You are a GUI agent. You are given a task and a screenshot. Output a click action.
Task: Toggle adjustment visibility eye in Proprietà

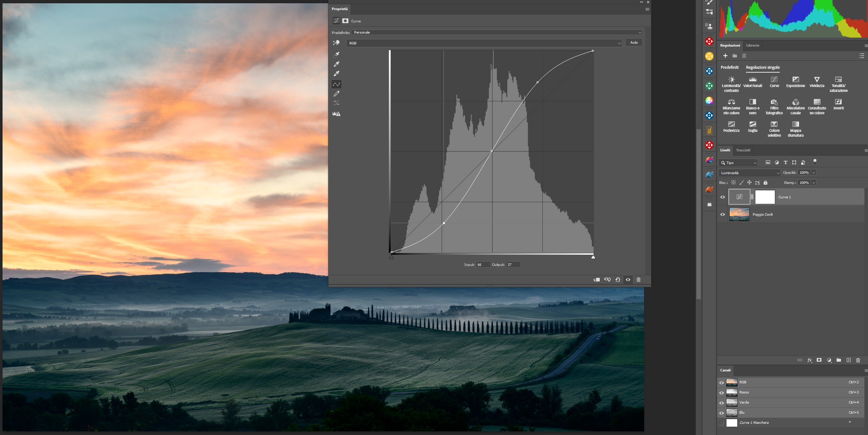click(x=628, y=280)
